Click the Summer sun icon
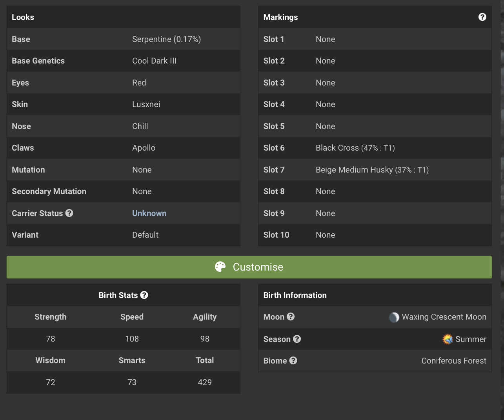 [x=448, y=339]
